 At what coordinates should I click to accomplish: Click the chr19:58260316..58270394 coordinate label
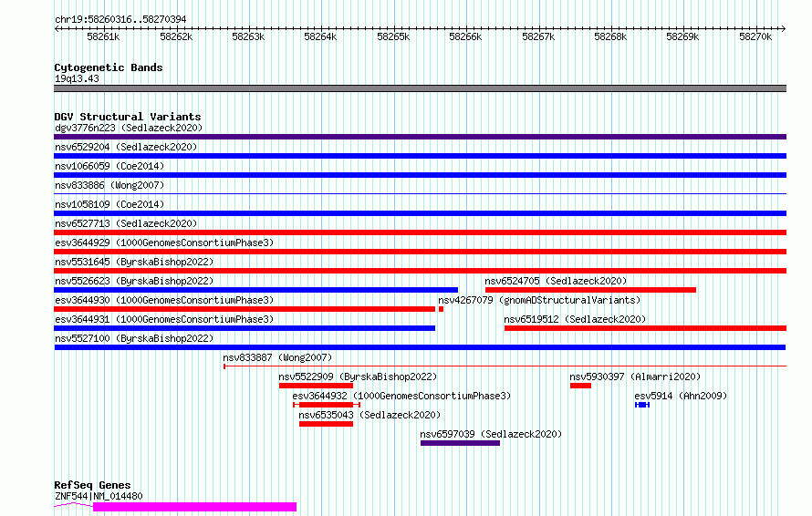(120, 20)
